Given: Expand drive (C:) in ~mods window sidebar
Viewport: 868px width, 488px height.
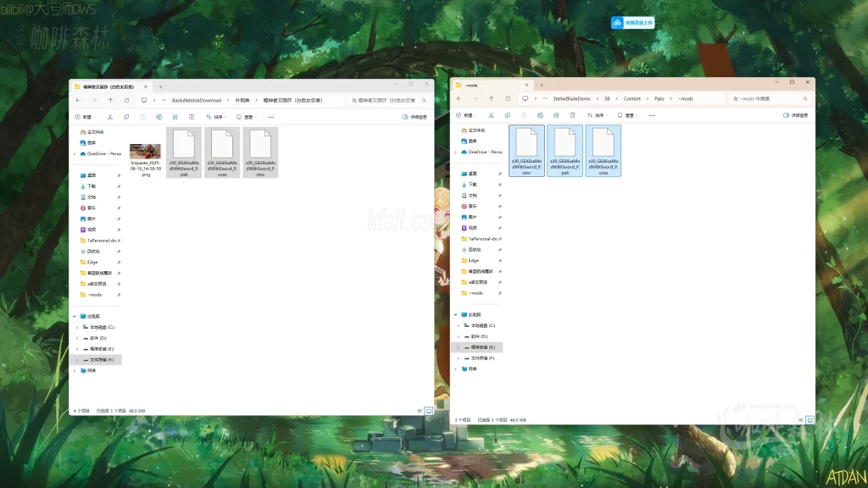Looking at the screenshot, I should (x=459, y=326).
